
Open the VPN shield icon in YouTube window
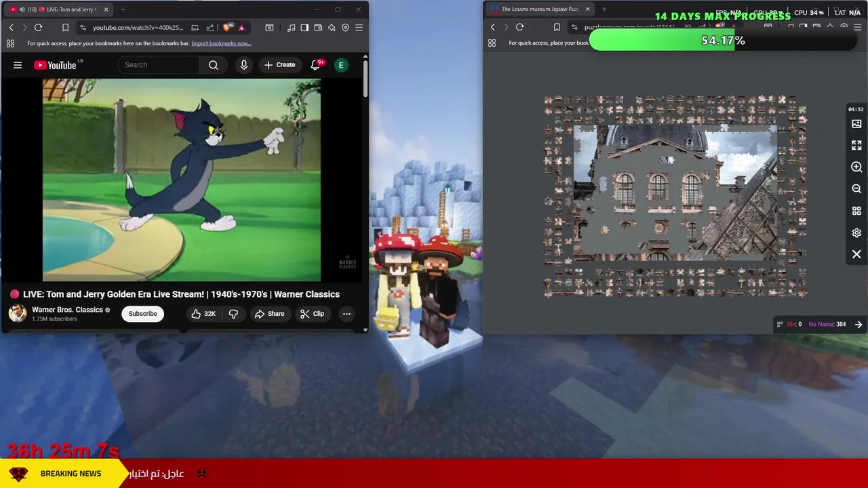click(x=345, y=28)
